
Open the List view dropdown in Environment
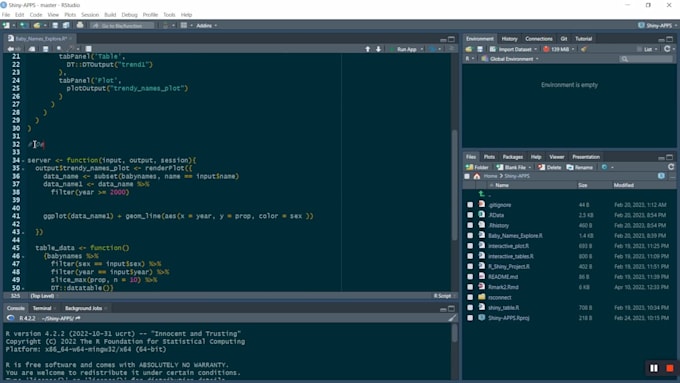click(x=647, y=49)
